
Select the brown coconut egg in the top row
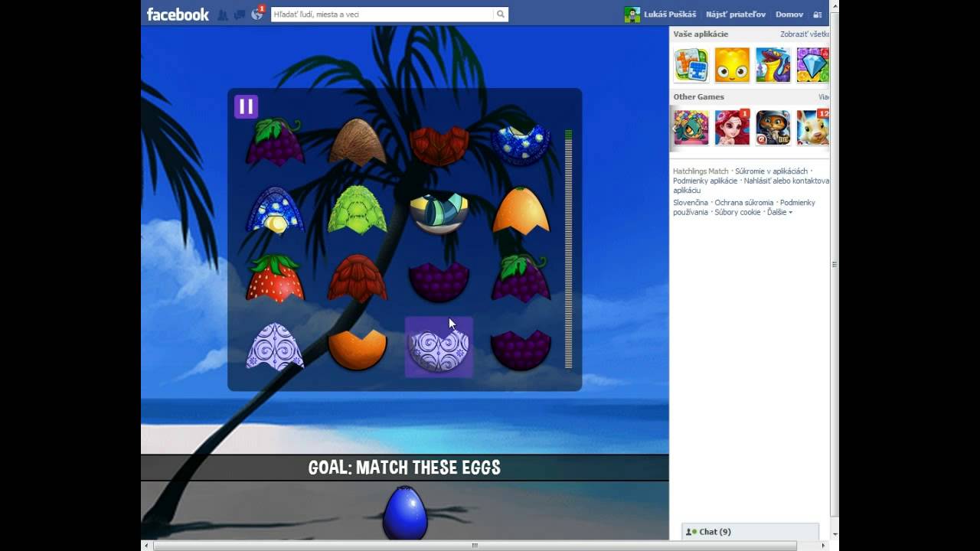pos(357,142)
